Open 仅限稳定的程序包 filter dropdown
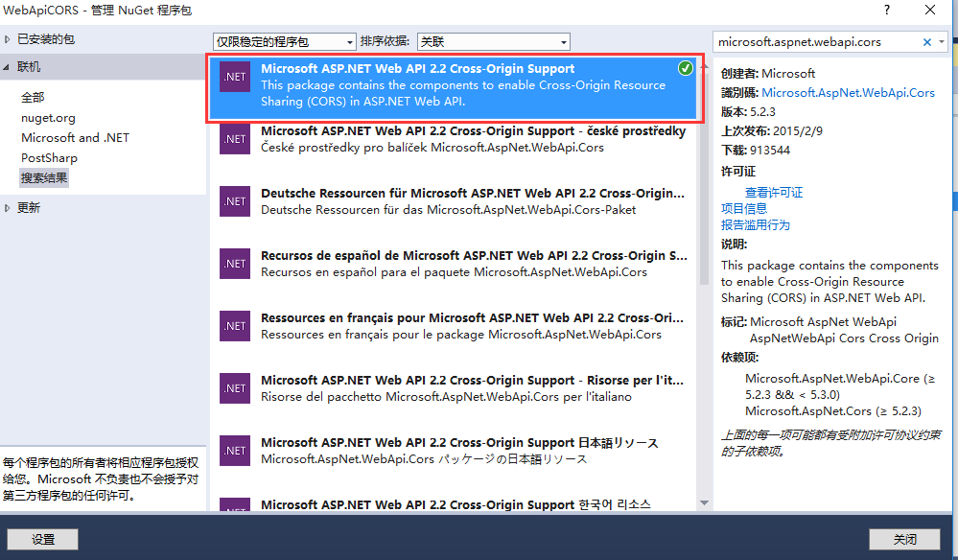The width and height of the screenshot is (958, 560). 285,41
